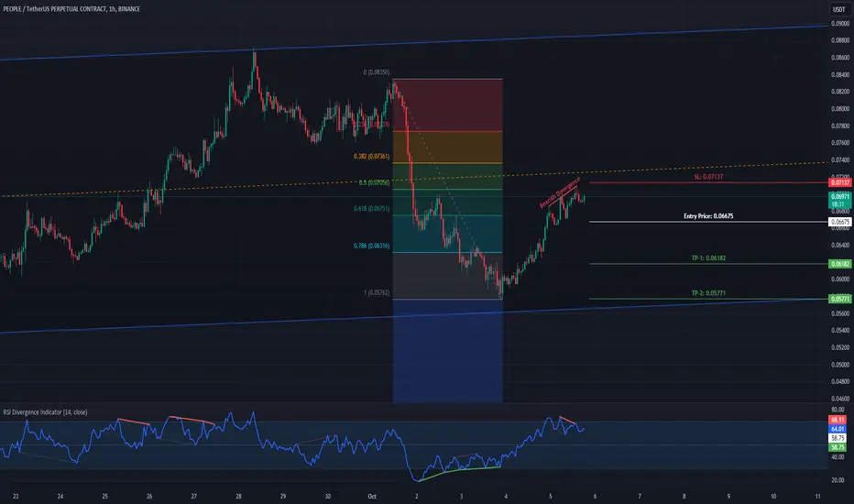Image resolution: width=854 pixels, height=504 pixels.
Task: Select the Fibonacci 0.5 (0.07056) level label
Action: pos(374,182)
